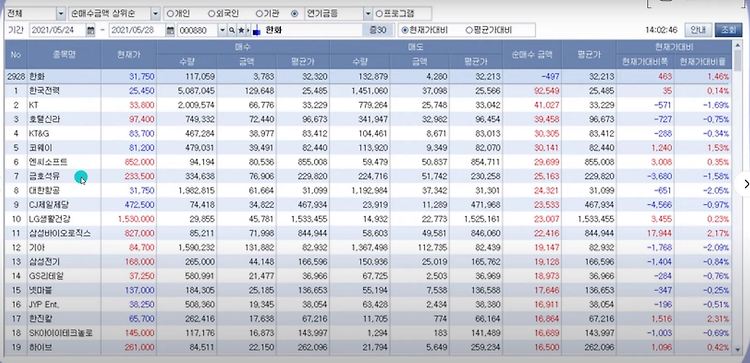Click 17,944 price gap for 삼성바이오로직스
The image size is (750, 363).
pos(661,233)
